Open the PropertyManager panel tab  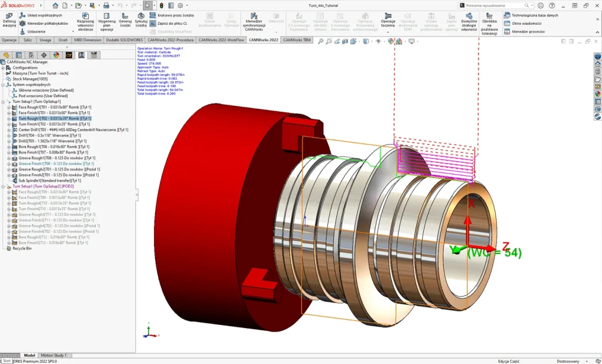(18, 55)
